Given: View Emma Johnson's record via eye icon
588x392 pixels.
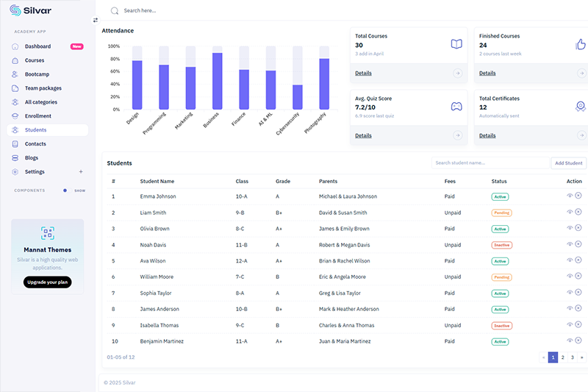Looking at the screenshot, I should [x=569, y=196].
